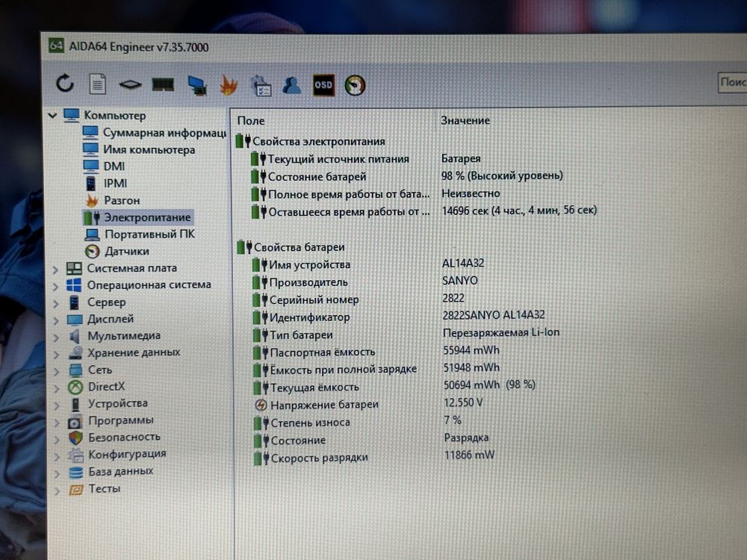The width and height of the screenshot is (747, 560).
Task: Open the Датчики tree item
Action: pyautogui.click(x=117, y=251)
